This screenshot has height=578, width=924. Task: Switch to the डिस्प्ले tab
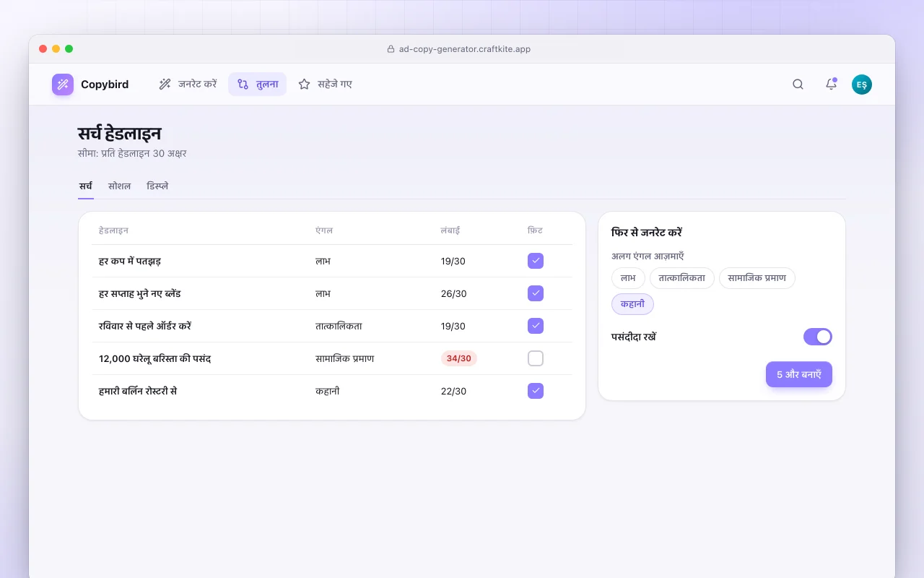[157, 186]
